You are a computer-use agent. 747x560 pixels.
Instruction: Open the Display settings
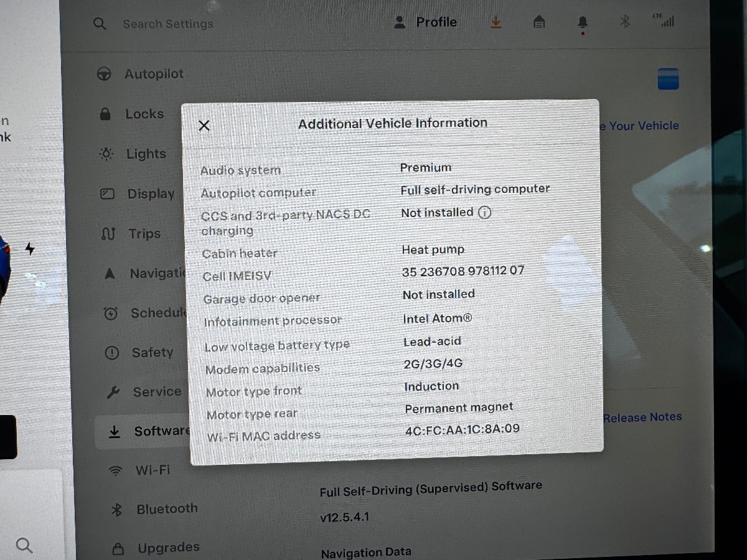[151, 194]
